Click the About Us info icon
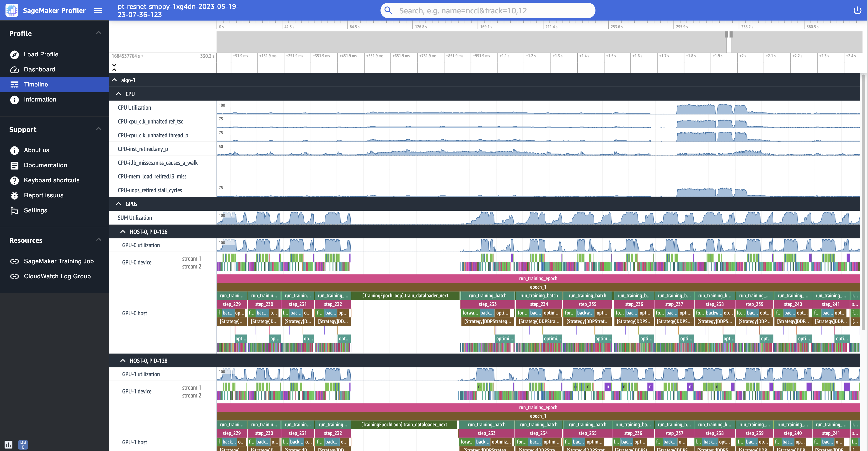The image size is (868, 451). point(14,150)
